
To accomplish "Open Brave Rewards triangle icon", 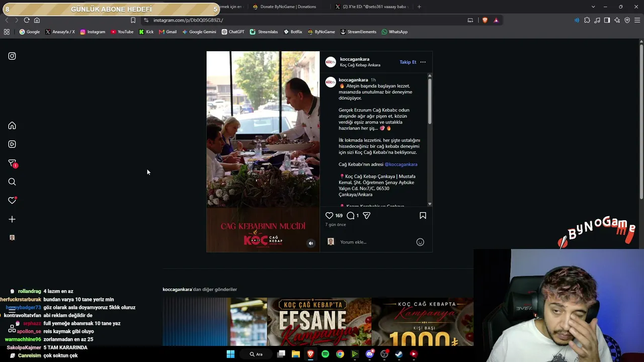I will 496,20.
